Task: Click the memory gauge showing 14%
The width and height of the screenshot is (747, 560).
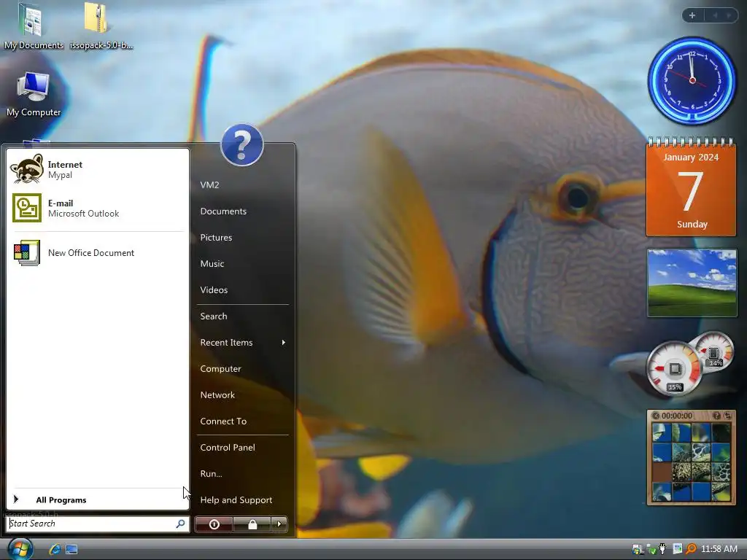Action: (713, 353)
